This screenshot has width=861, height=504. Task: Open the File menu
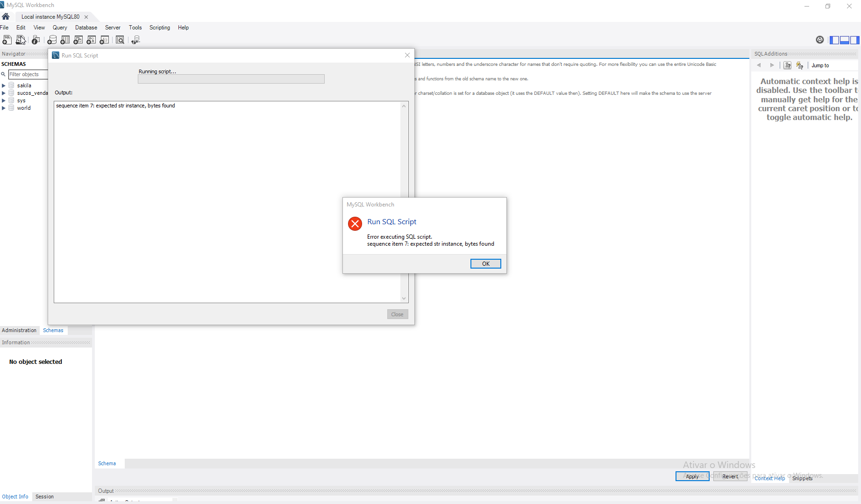pyautogui.click(x=4, y=28)
